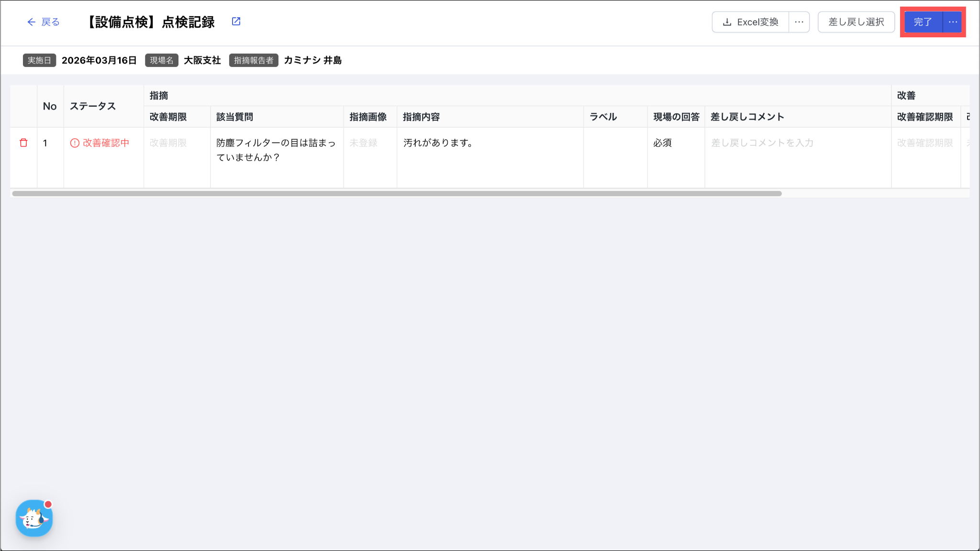Click the 指摘内容 text 汚れがあります。

[x=438, y=143]
